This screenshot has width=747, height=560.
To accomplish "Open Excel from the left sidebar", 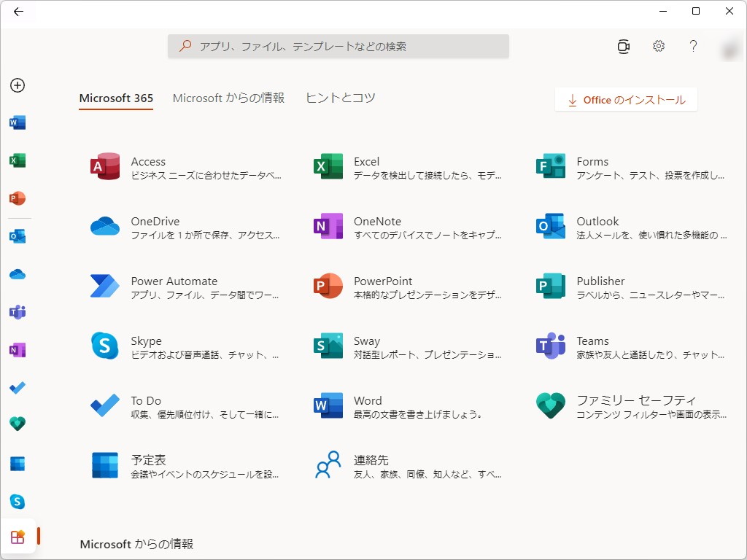I will pos(17,160).
